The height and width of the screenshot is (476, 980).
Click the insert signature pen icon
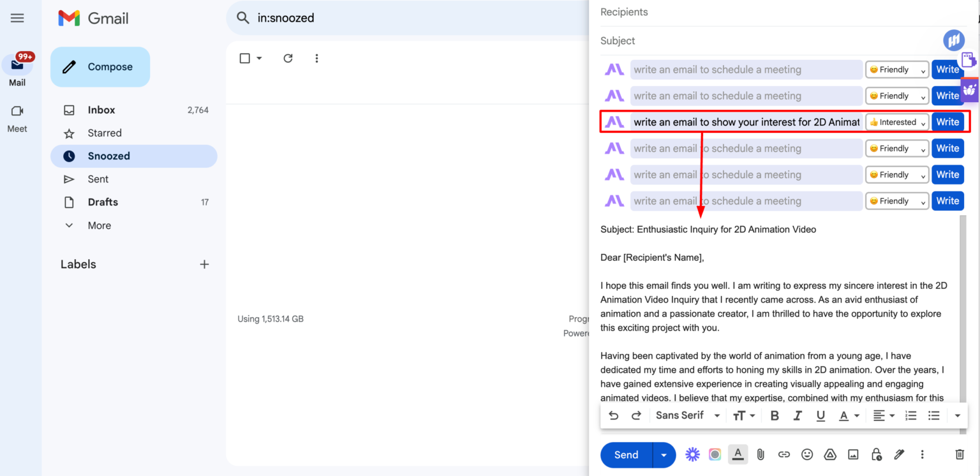[x=899, y=454]
